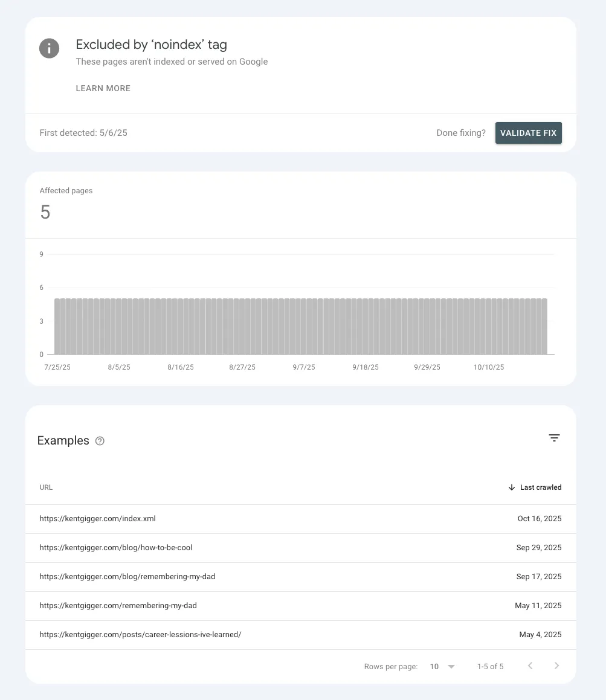Open the filter icon in Examples table

(554, 438)
